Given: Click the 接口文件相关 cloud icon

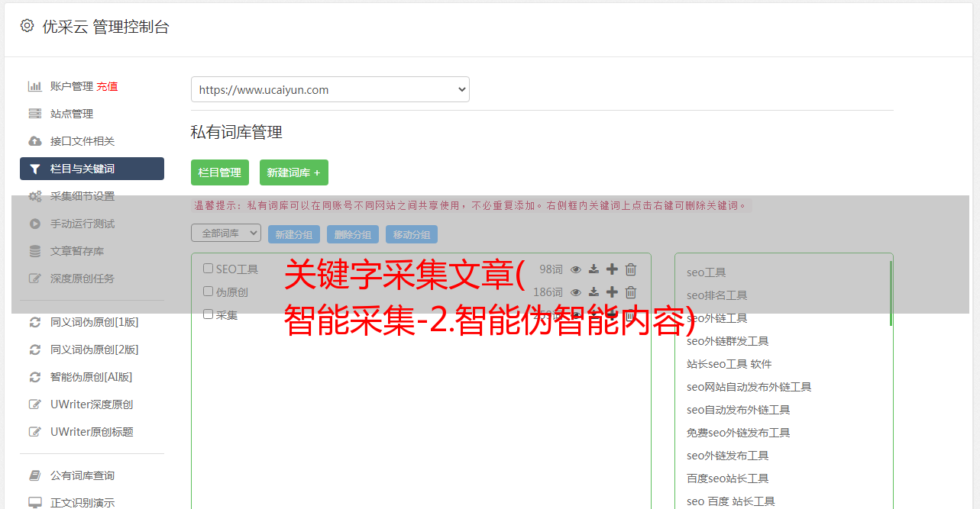Looking at the screenshot, I should coord(35,141).
